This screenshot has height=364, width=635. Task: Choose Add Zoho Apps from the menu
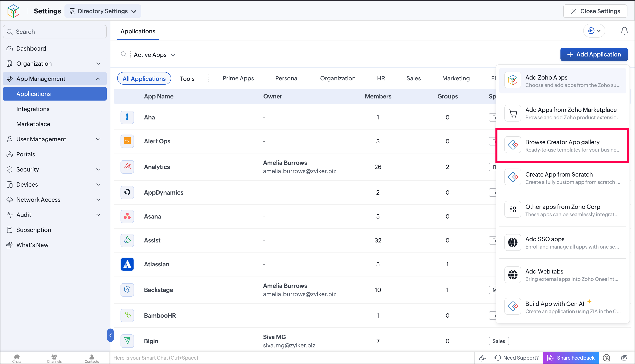[563, 81]
